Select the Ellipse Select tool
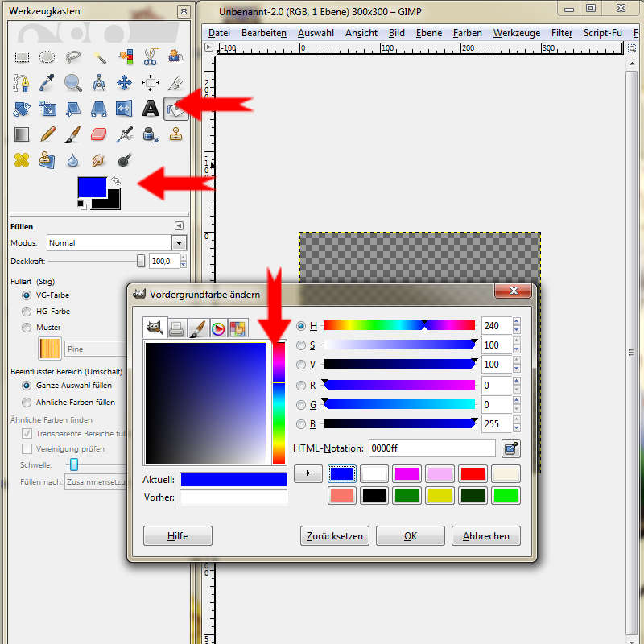The width and height of the screenshot is (644, 644). tap(47, 56)
